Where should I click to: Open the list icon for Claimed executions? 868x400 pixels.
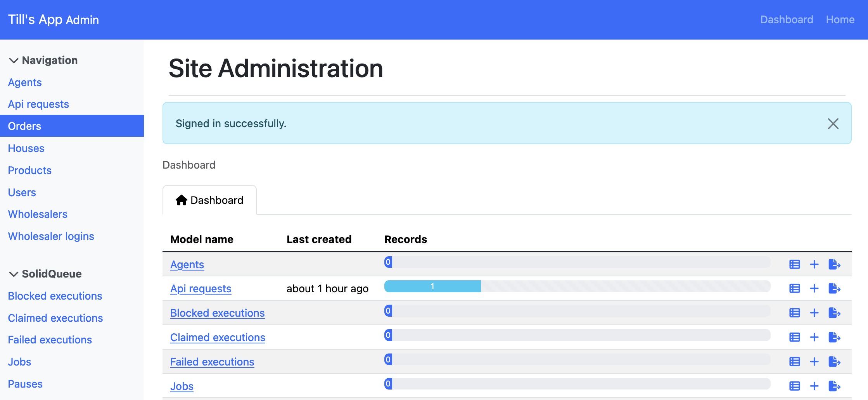click(x=794, y=337)
